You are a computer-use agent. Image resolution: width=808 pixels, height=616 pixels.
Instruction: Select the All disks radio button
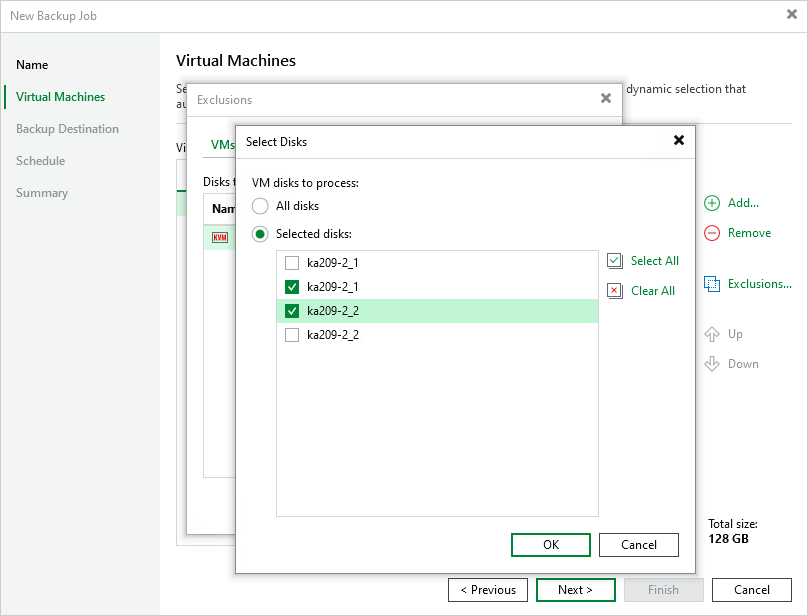tap(260, 207)
